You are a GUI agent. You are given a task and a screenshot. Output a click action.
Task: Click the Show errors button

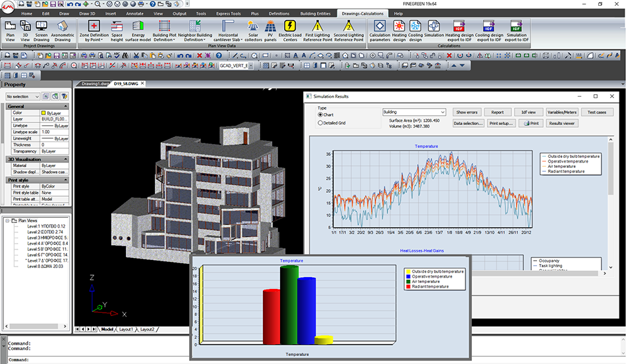tap(467, 113)
